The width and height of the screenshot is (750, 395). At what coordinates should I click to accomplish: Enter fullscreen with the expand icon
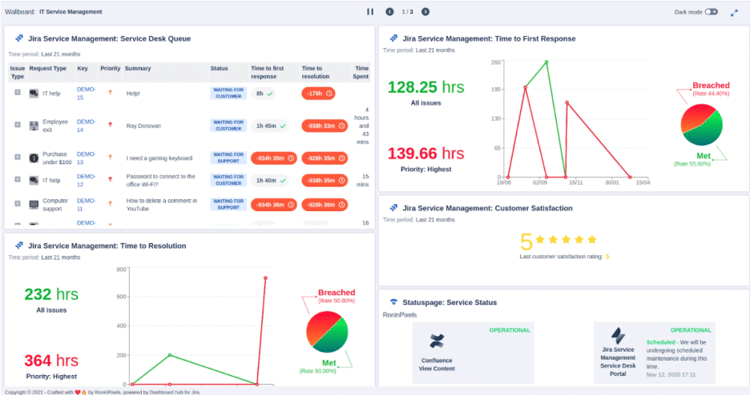pyautogui.click(x=734, y=13)
